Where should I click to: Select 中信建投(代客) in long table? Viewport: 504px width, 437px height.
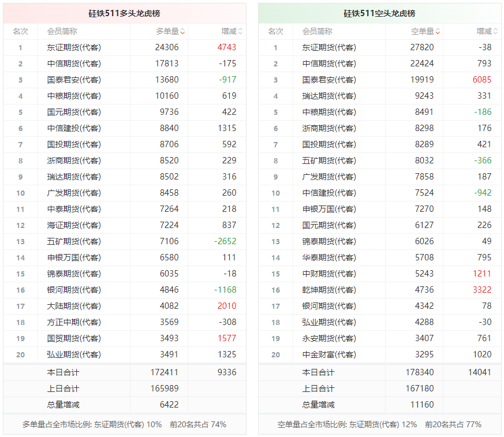pos(74,128)
